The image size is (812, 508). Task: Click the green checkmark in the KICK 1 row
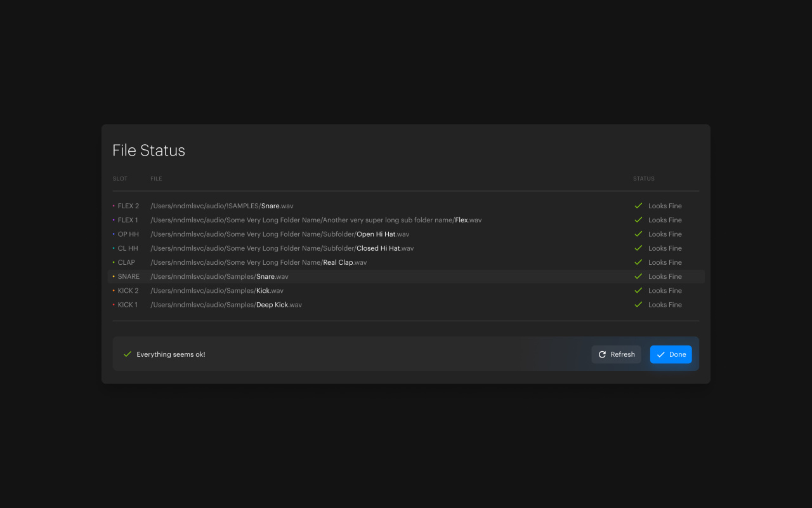tap(638, 305)
